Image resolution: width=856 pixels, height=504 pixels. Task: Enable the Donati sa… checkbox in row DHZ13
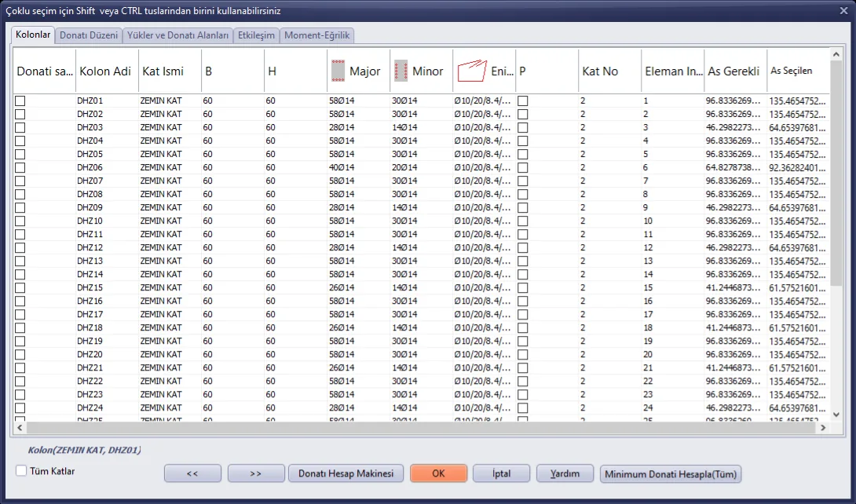[20, 261]
